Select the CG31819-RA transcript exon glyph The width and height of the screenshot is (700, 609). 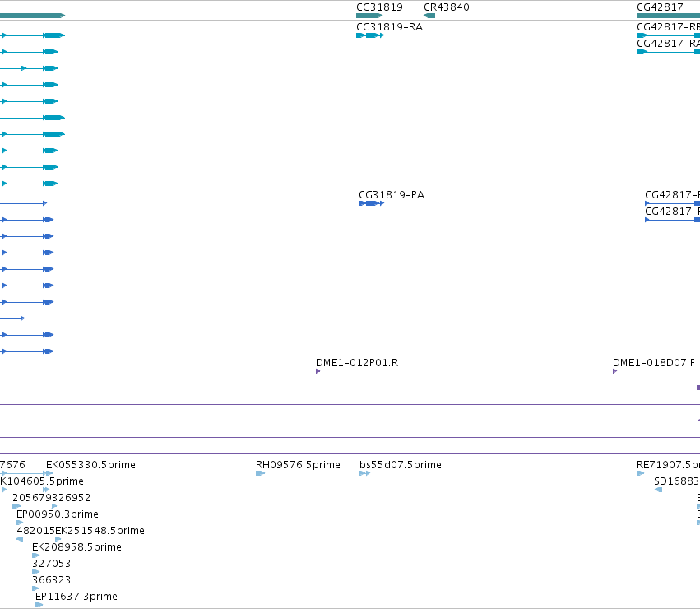point(370,35)
